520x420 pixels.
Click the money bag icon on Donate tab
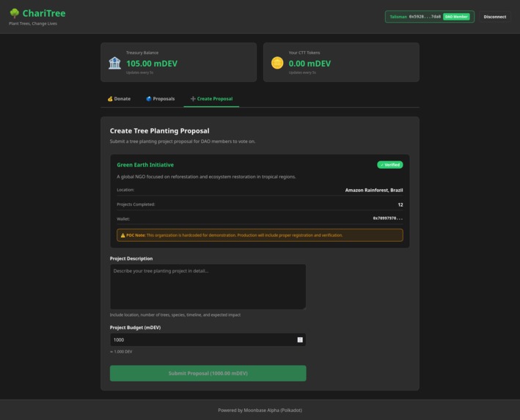(x=110, y=99)
